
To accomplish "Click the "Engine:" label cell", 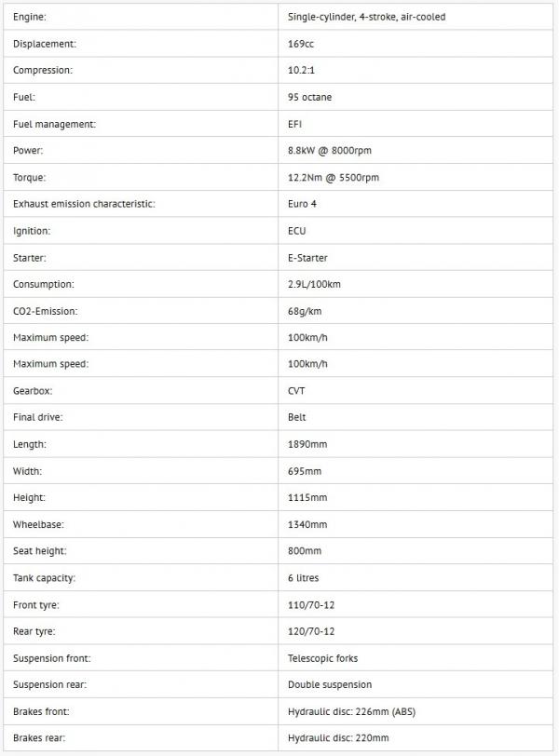I will [30, 17].
